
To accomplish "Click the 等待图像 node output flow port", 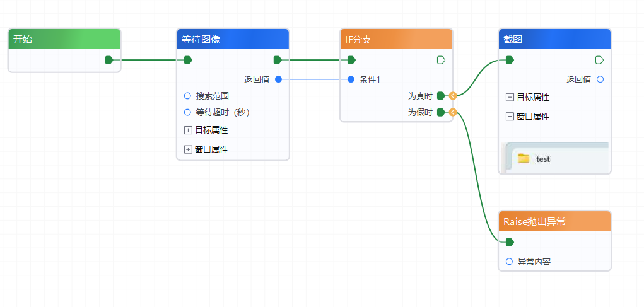I will pyautogui.click(x=278, y=60).
